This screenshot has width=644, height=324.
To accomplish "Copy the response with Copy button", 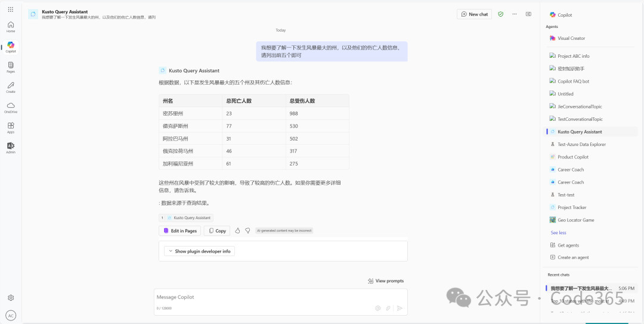I will coord(217,231).
